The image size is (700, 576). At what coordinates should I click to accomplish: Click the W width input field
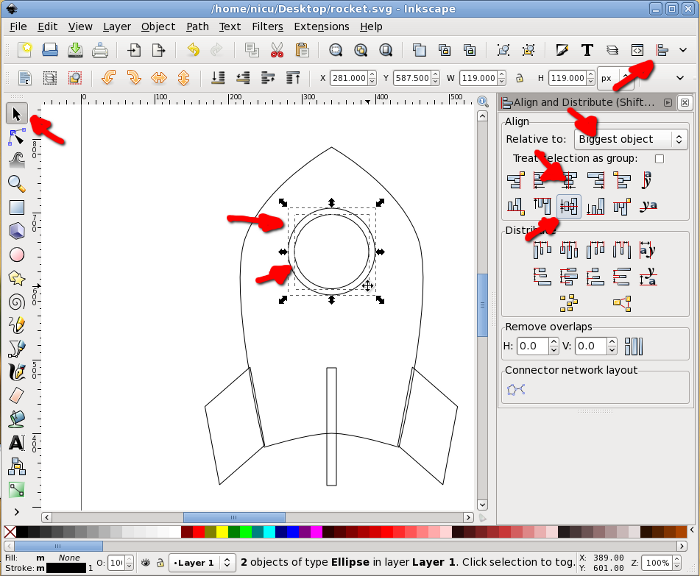[478, 78]
